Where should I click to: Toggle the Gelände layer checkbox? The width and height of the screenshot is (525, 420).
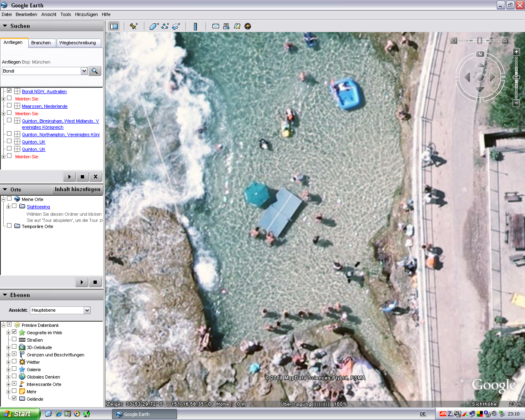pyautogui.click(x=14, y=398)
